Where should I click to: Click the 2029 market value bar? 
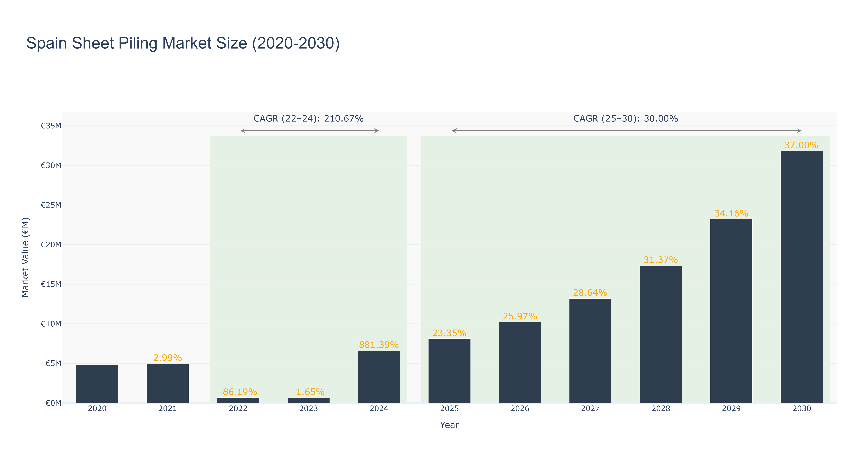point(731,311)
